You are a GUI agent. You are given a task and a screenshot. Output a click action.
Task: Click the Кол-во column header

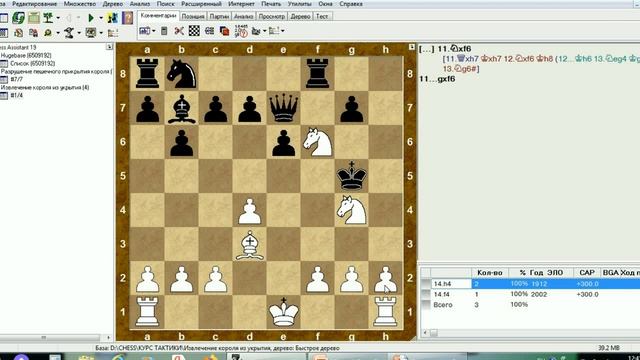(490, 273)
